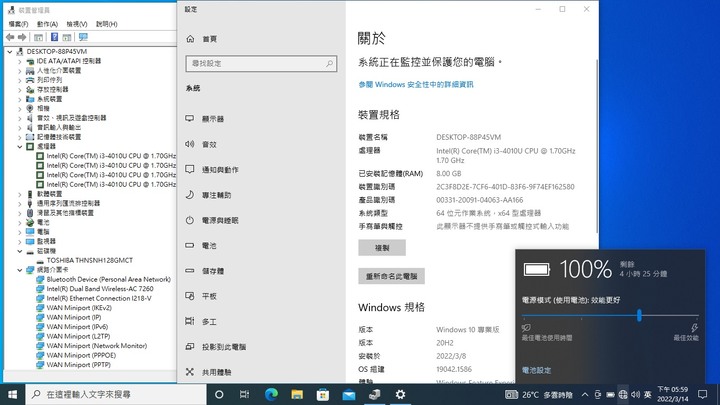Open the 動作(A) menu in Device Manager

[x=47, y=24]
